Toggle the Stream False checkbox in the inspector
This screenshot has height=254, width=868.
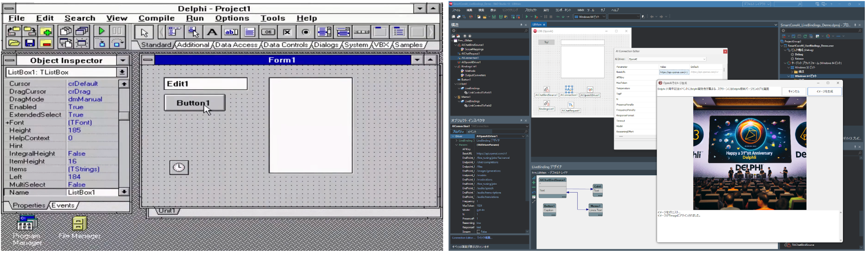tap(478, 232)
